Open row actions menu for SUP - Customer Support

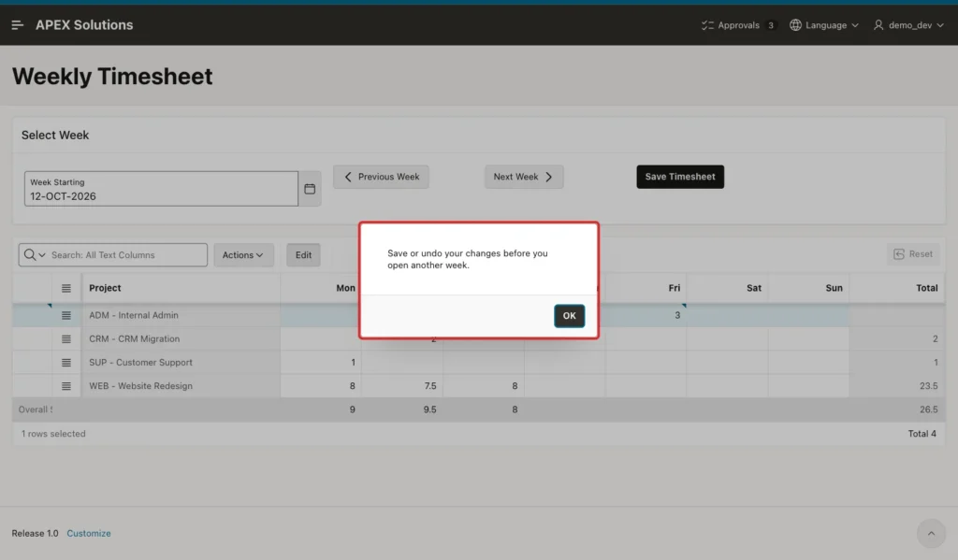pyautogui.click(x=66, y=362)
